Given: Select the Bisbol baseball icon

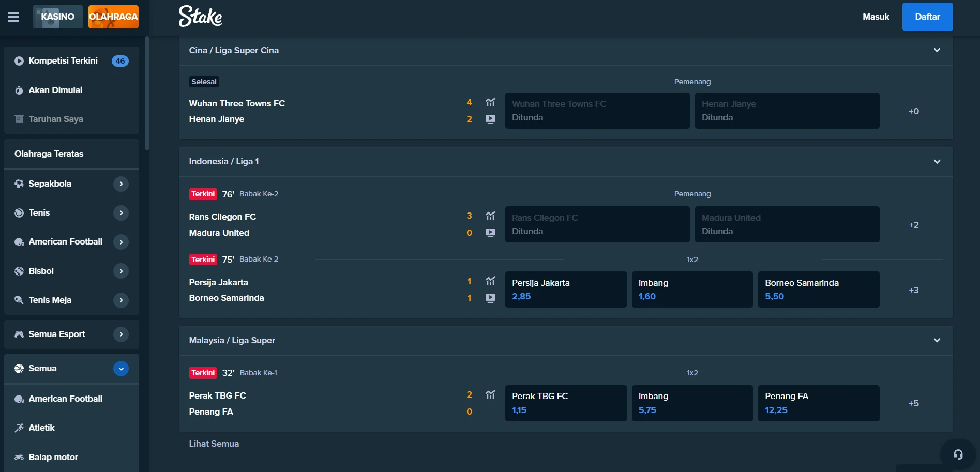Looking at the screenshot, I should coord(19,271).
